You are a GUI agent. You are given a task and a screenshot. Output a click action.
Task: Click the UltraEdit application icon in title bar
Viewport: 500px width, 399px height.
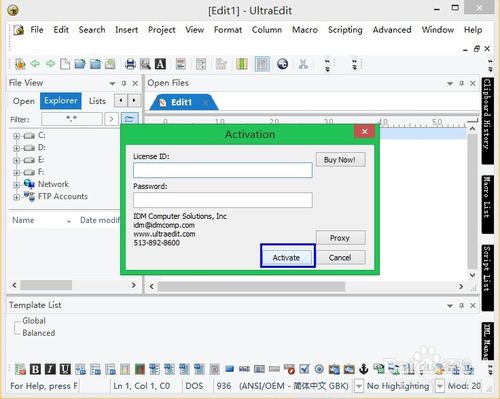point(13,10)
